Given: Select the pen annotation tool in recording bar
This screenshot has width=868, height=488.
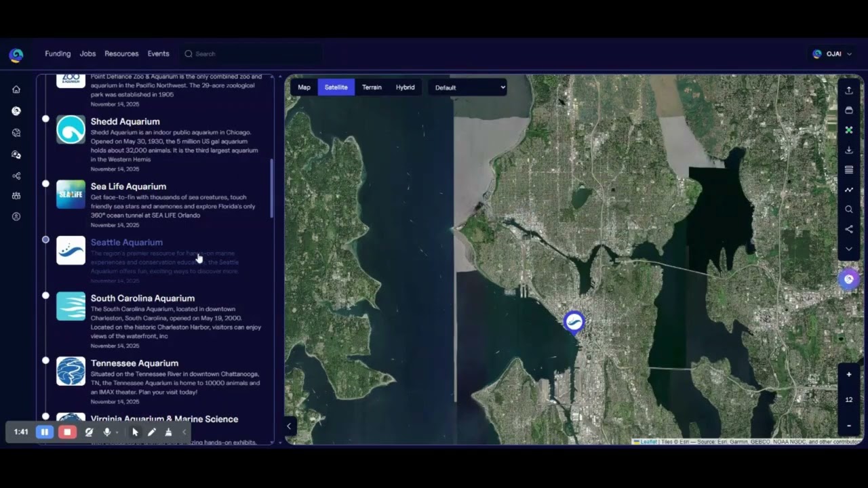Looking at the screenshot, I should pos(152,432).
